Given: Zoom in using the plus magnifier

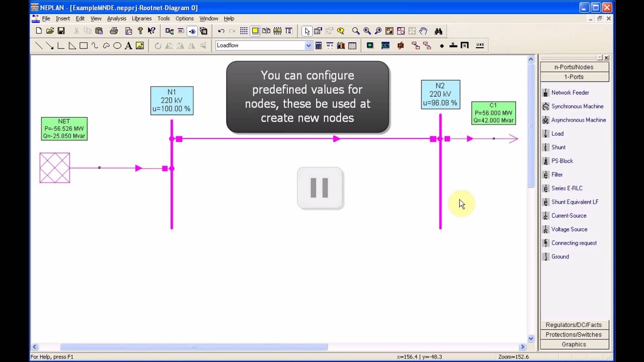Looking at the screenshot, I should click(x=367, y=31).
